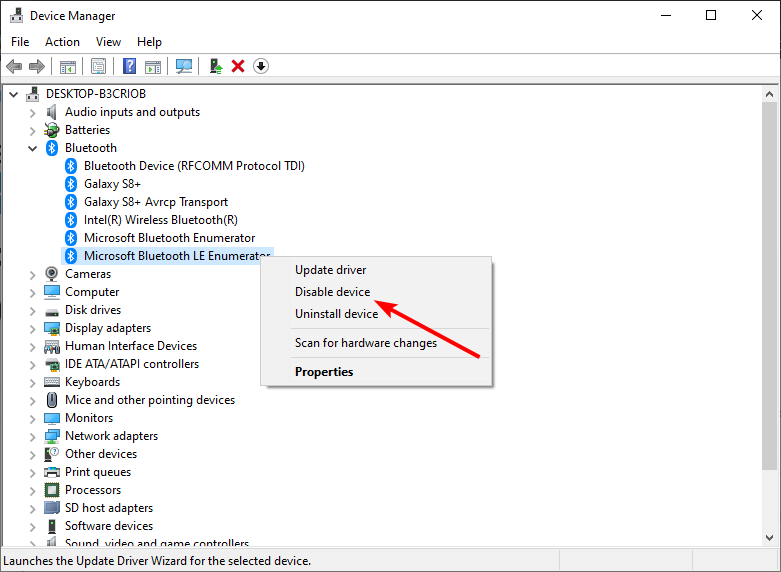The height and width of the screenshot is (572, 781).
Task: Expand Audio inputs and outputs category
Action: click(x=32, y=113)
